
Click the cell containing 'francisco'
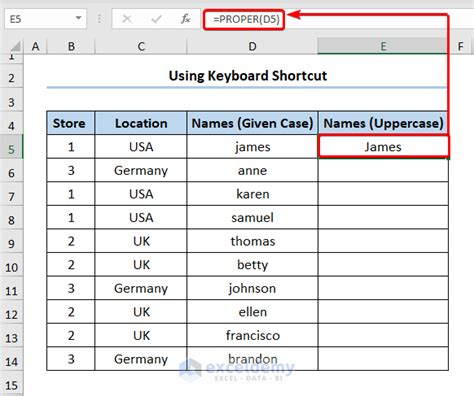pos(252,335)
